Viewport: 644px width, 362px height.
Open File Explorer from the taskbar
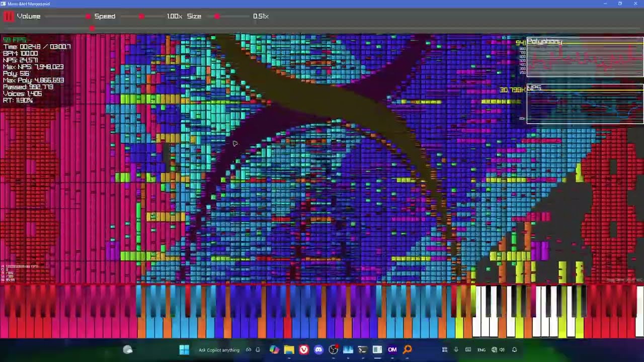(289, 350)
